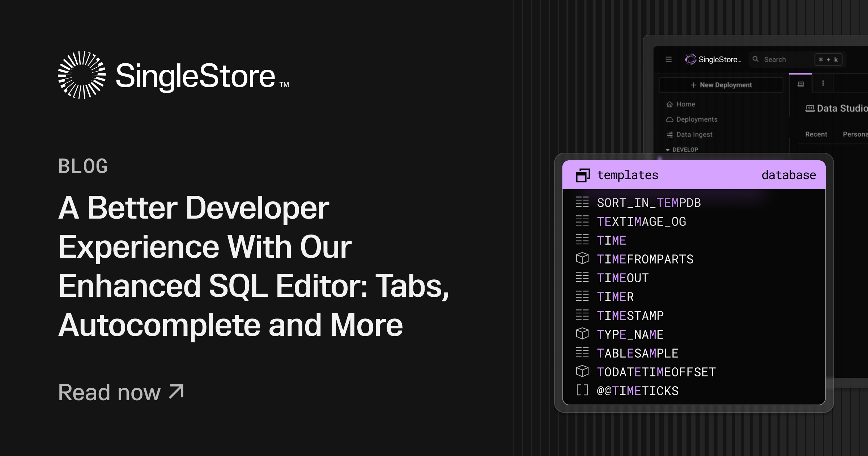Click the small SingleStore logo in the app header
Image resolution: width=868 pixels, height=456 pixels.
[712, 59]
